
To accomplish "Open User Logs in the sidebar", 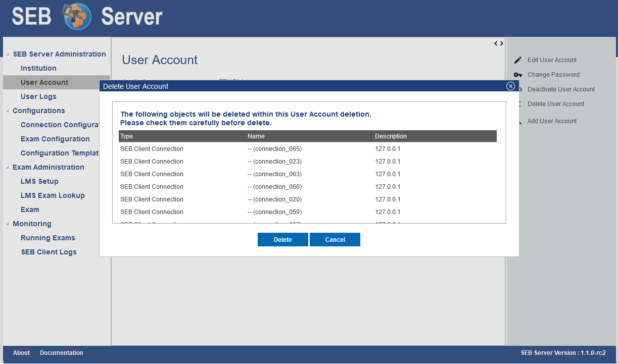I will tap(38, 96).
